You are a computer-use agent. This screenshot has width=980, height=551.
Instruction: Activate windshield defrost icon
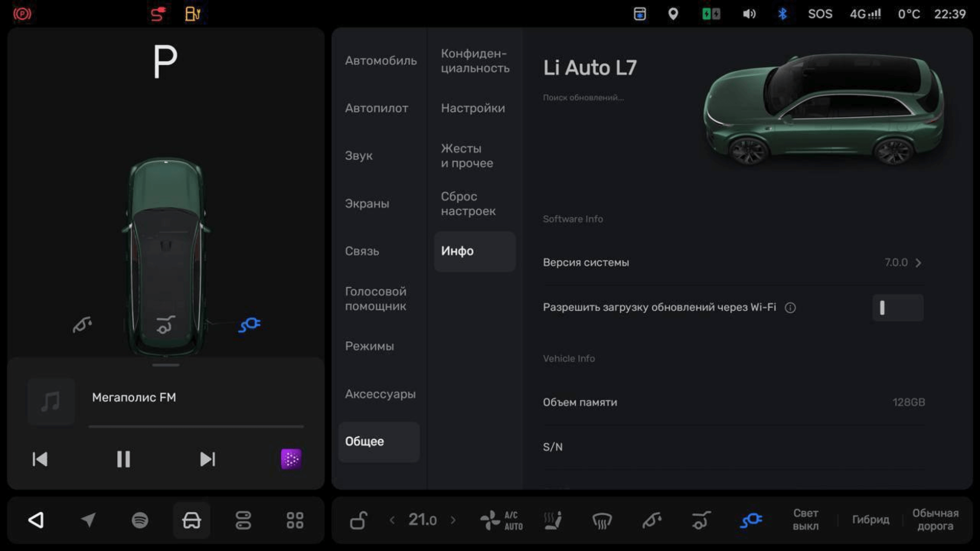[x=602, y=520]
